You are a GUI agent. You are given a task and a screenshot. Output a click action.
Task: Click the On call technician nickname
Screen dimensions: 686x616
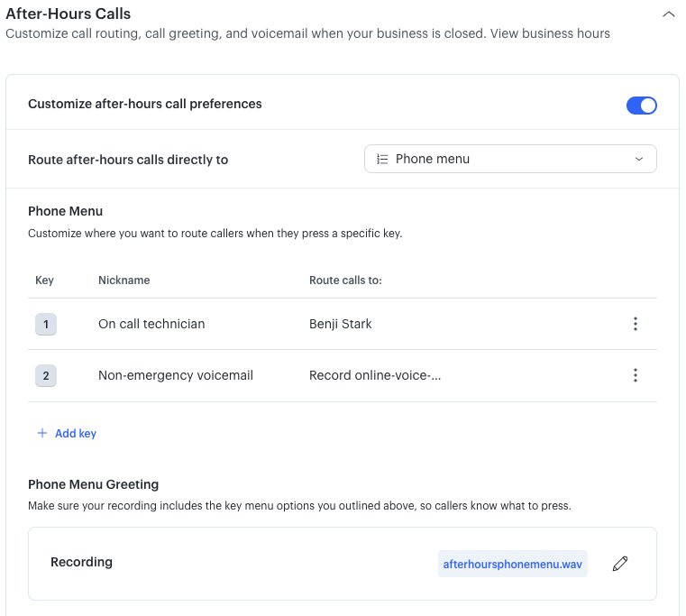coord(151,324)
